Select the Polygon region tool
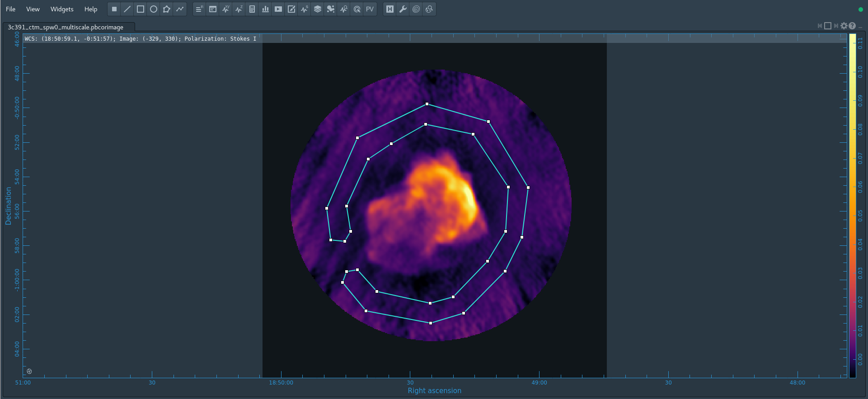This screenshot has height=399, width=868. tap(167, 9)
